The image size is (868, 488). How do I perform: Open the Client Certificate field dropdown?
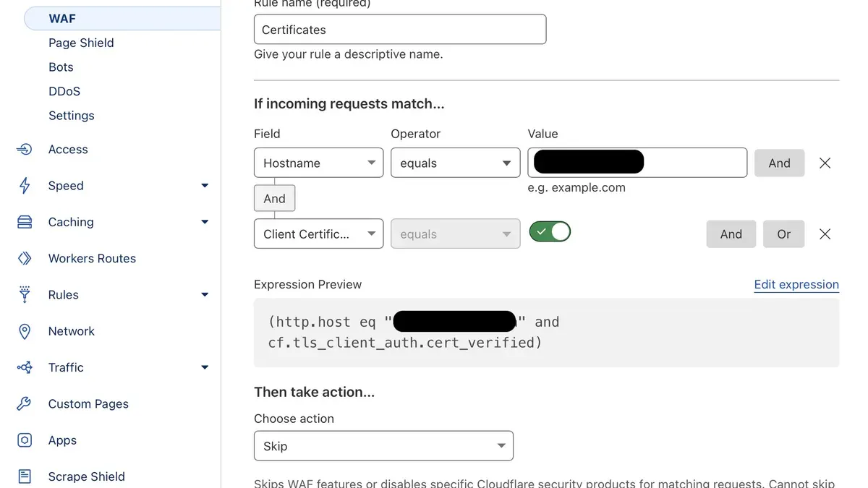tap(318, 234)
